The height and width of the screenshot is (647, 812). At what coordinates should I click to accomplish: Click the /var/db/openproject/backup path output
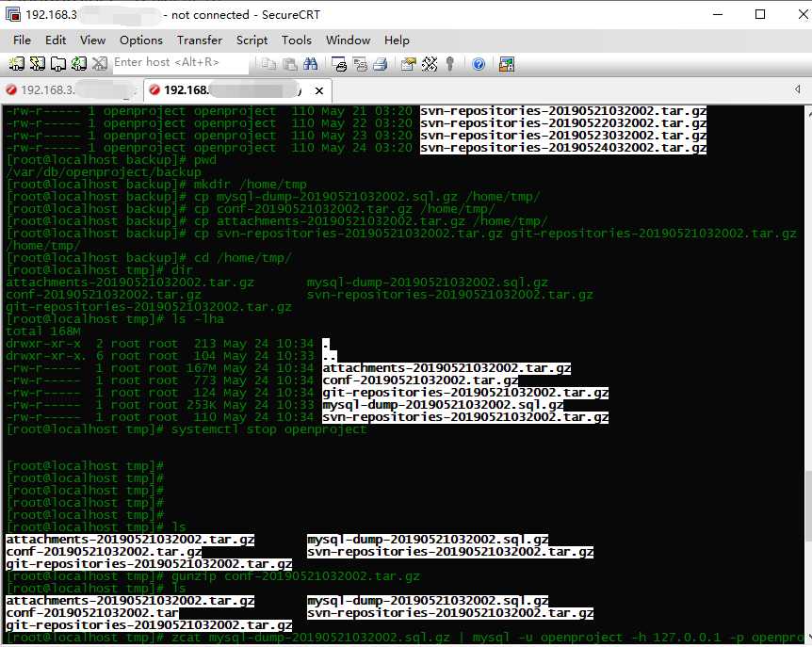point(104,172)
